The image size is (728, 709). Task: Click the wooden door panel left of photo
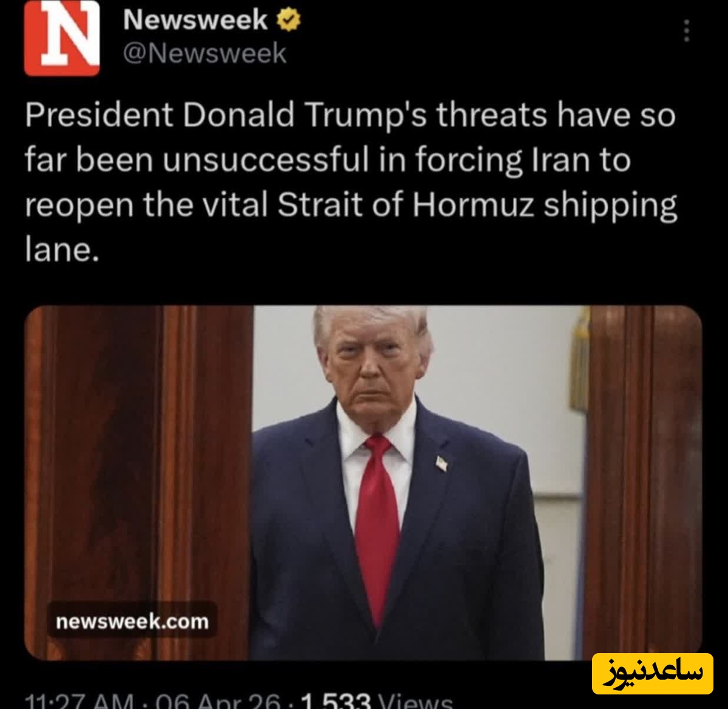[x=138, y=483]
